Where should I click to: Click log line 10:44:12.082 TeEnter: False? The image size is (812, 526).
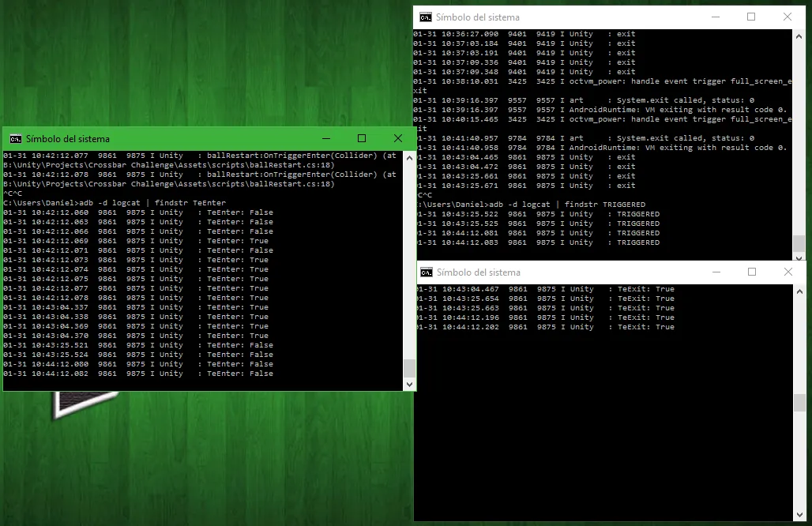(x=138, y=374)
